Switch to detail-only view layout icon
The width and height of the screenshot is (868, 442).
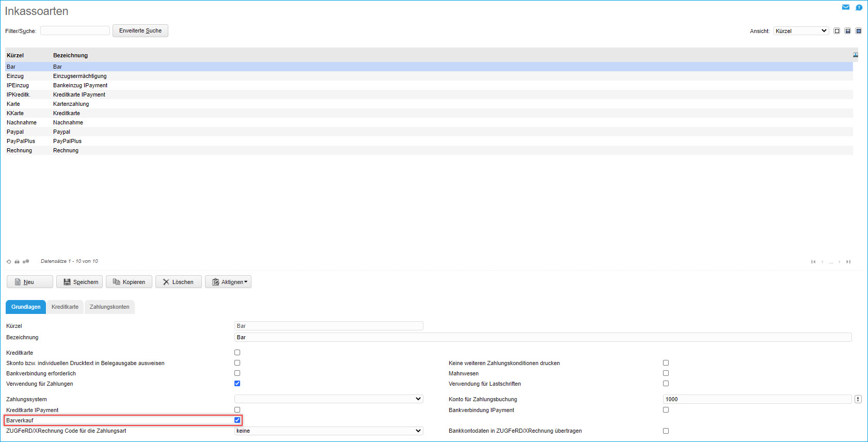pyautogui.click(x=859, y=31)
